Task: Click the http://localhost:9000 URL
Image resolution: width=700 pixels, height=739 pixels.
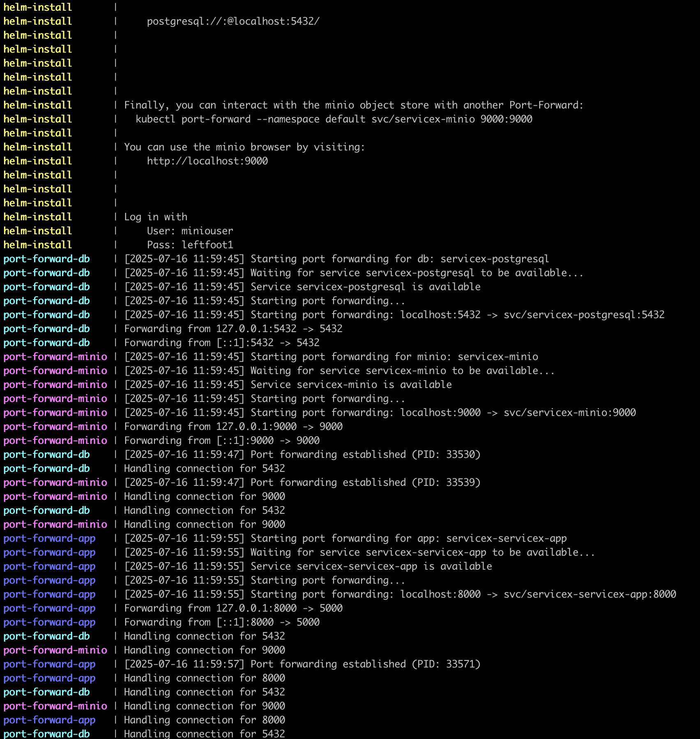Action: (x=207, y=161)
